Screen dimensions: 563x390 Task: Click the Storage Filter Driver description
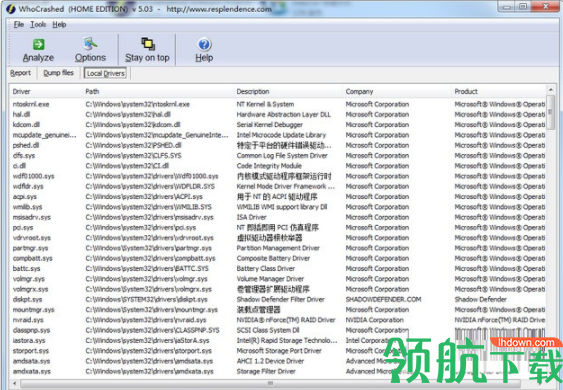[266, 371]
